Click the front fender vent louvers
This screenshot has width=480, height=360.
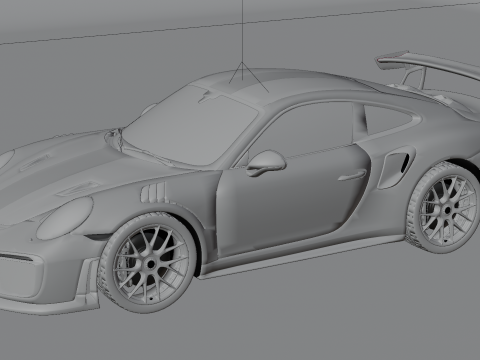pyautogui.click(x=153, y=193)
